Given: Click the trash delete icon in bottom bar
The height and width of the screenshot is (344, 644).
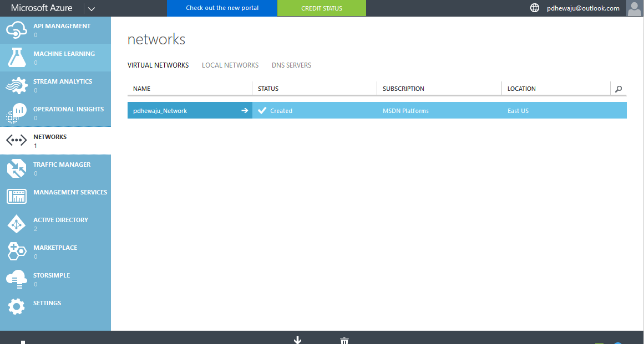Looking at the screenshot, I should [x=344, y=341].
